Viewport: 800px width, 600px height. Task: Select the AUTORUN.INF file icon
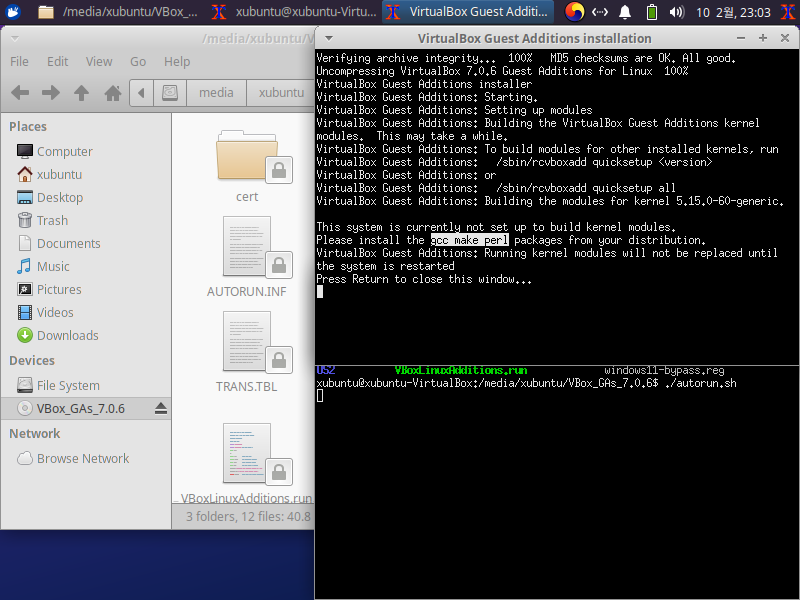247,247
